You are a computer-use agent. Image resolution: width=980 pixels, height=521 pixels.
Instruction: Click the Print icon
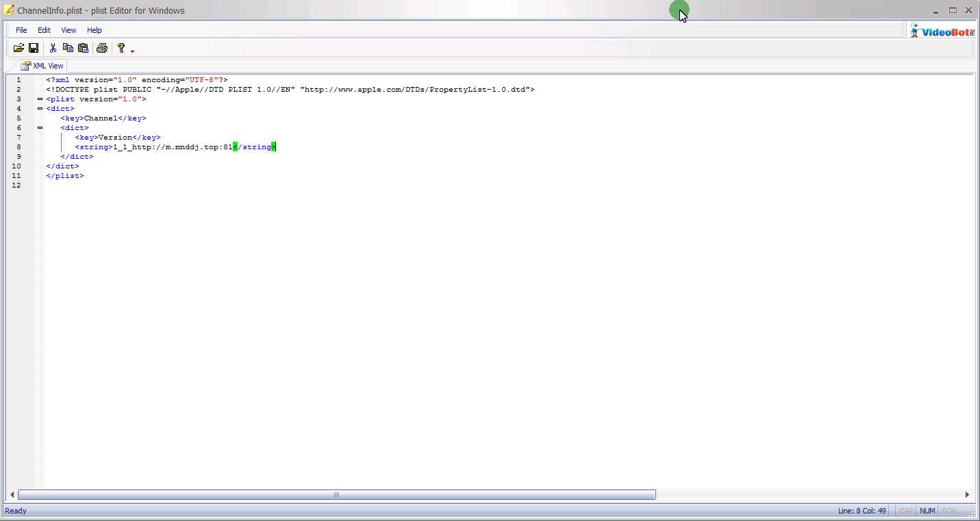[x=102, y=48]
